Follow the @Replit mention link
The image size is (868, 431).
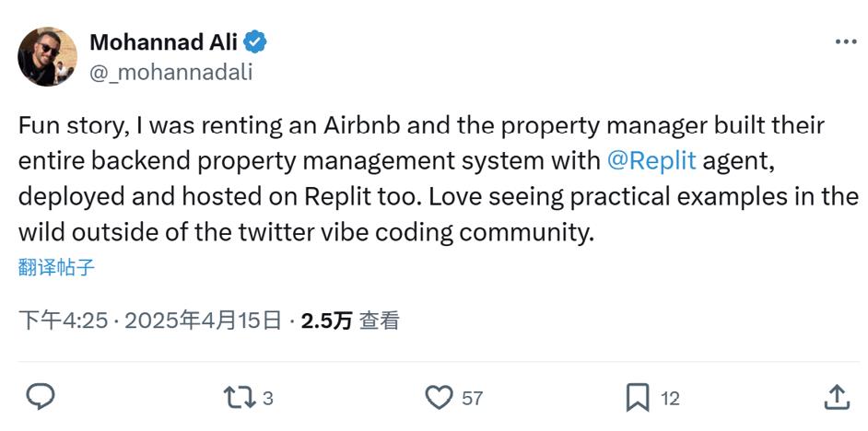coord(651,160)
